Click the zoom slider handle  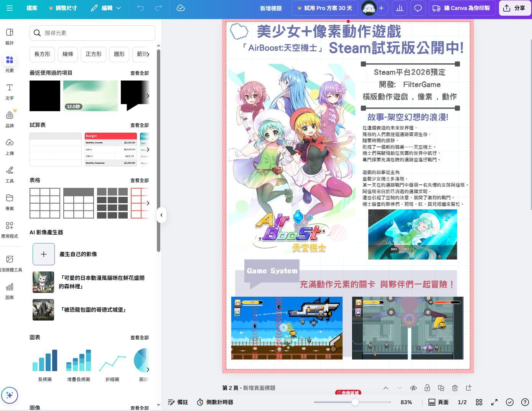click(x=355, y=402)
